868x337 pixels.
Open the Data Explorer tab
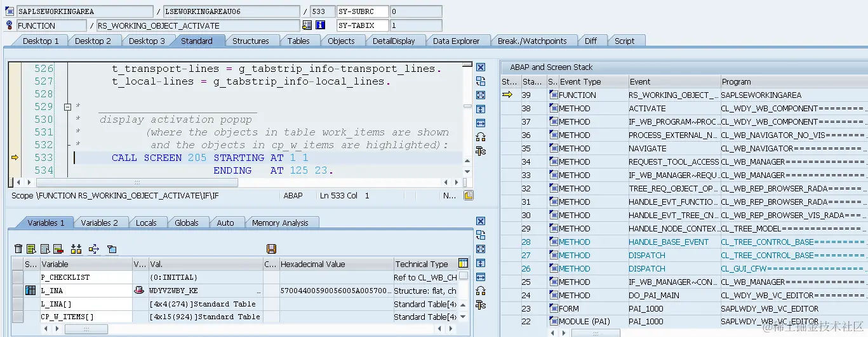(x=457, y=41)
